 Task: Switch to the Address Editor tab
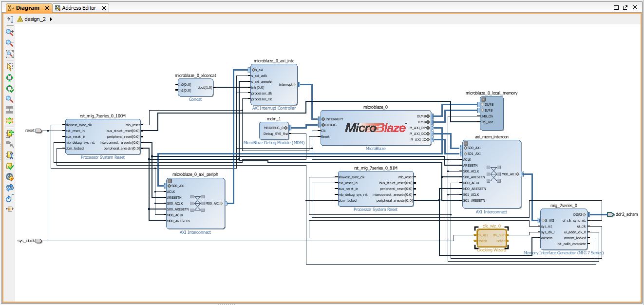pos(81,8)
